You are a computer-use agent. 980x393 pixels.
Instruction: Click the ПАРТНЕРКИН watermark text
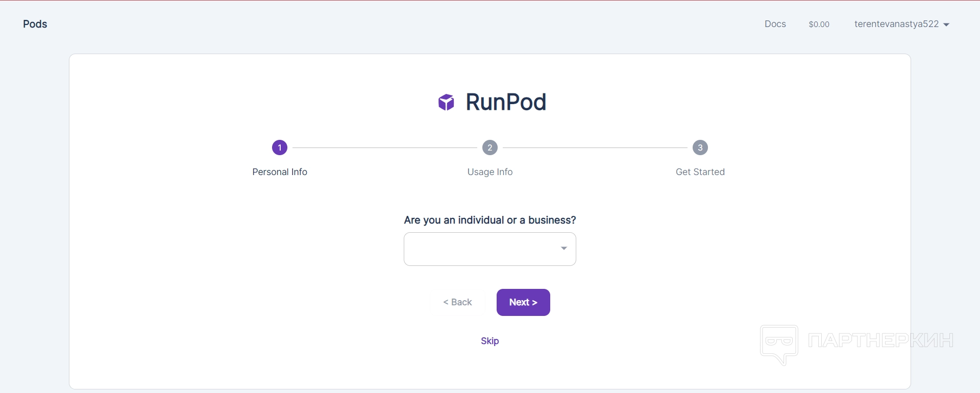881,340
